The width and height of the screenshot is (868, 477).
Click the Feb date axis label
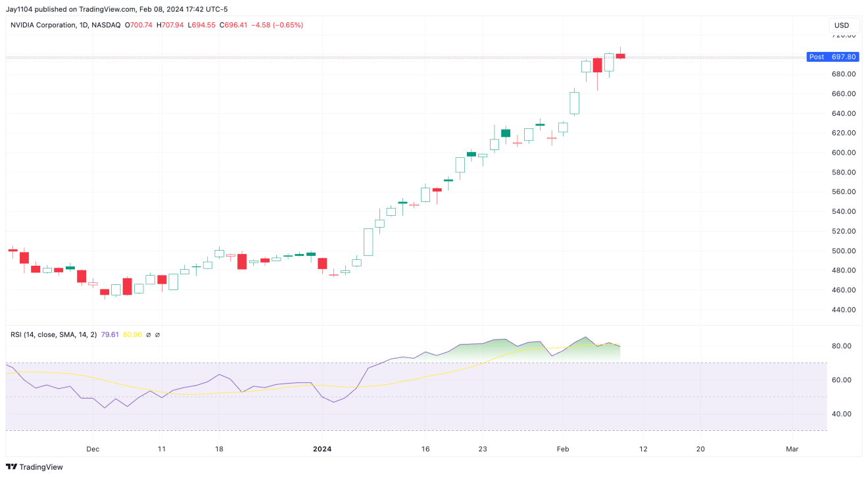pos(564,449)
